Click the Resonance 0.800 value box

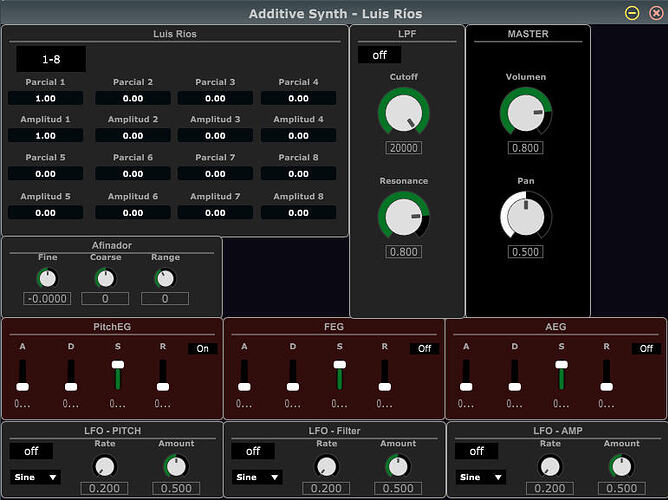(x=404, y=252)
